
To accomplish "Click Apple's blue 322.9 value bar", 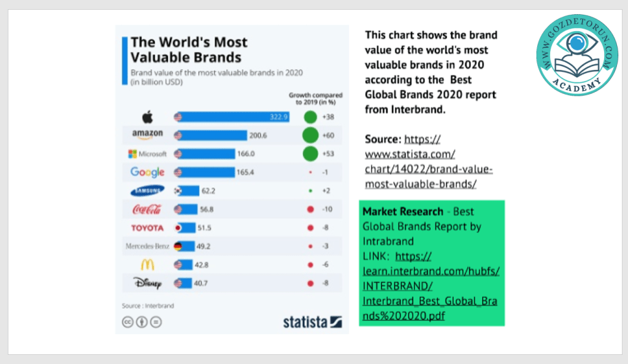I will 232,116.
